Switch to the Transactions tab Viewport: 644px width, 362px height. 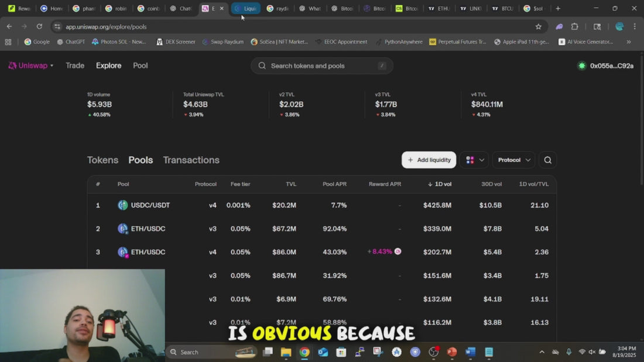pos(191,160)
